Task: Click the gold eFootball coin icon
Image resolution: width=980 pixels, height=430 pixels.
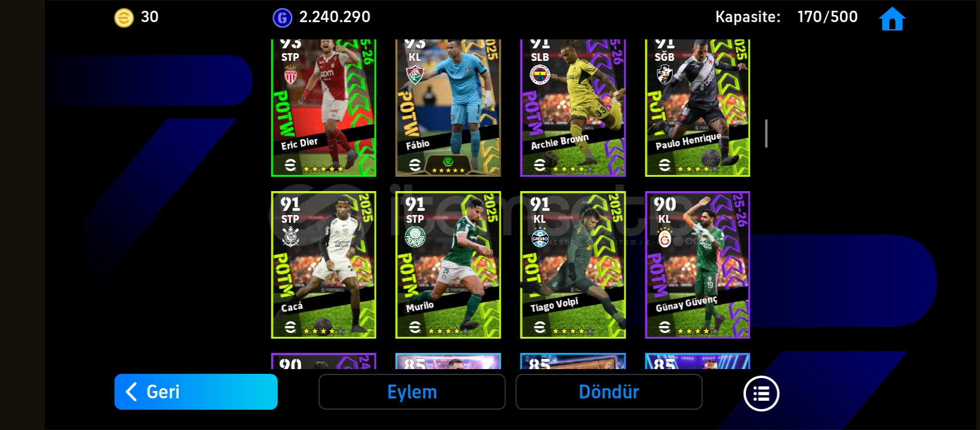Action: (124, 18)
